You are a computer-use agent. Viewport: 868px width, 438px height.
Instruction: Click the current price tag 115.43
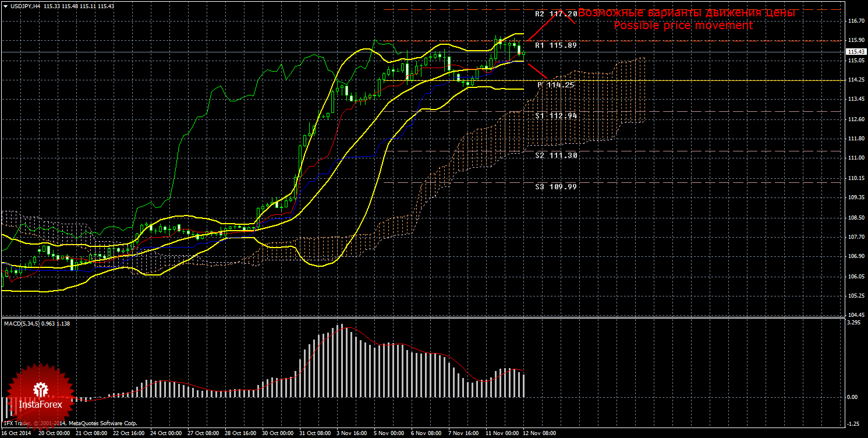855,52
